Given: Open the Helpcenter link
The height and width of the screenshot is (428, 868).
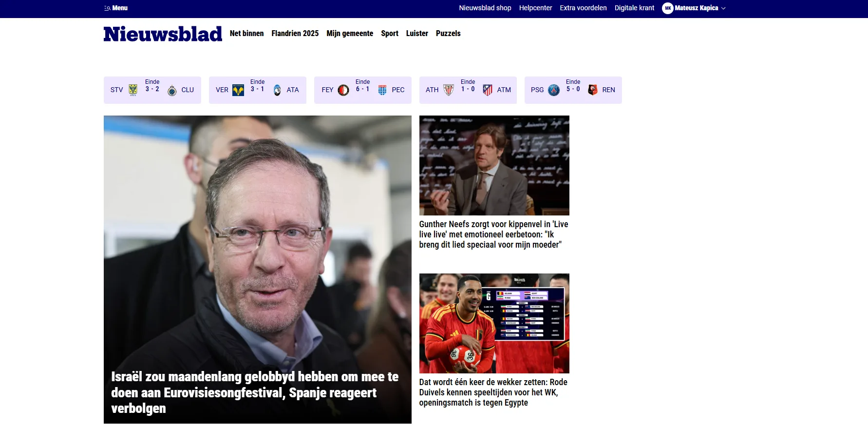Looking at the screenshot, I should click(x=535, y=8).
